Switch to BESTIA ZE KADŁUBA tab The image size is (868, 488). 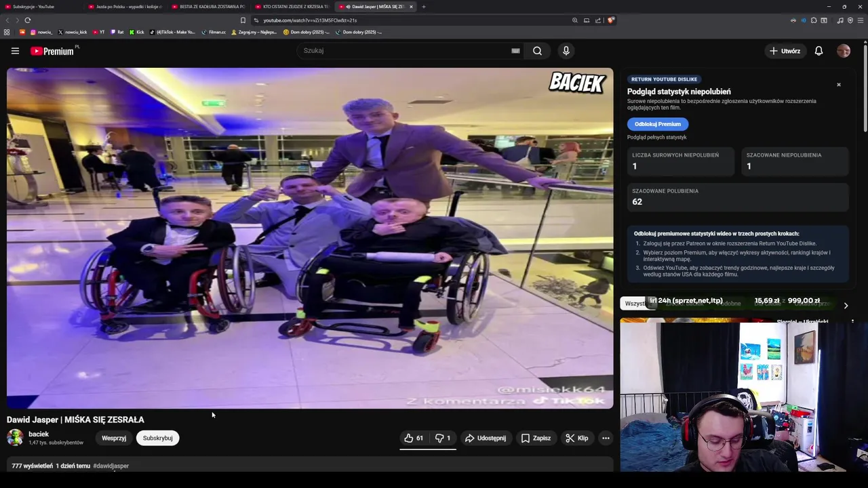pos(208,7)
